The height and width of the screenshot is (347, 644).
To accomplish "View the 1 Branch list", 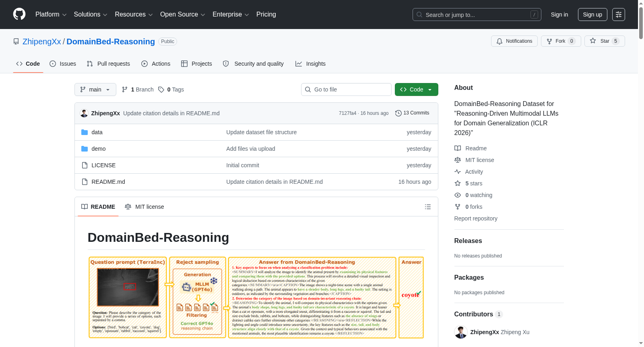I will [138, 89].
